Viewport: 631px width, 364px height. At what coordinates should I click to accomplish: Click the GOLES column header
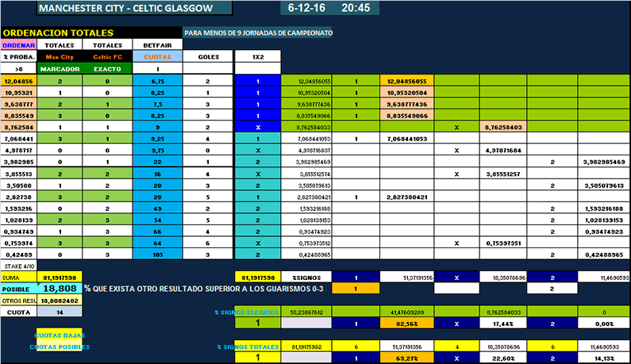[x=208, y=57]
